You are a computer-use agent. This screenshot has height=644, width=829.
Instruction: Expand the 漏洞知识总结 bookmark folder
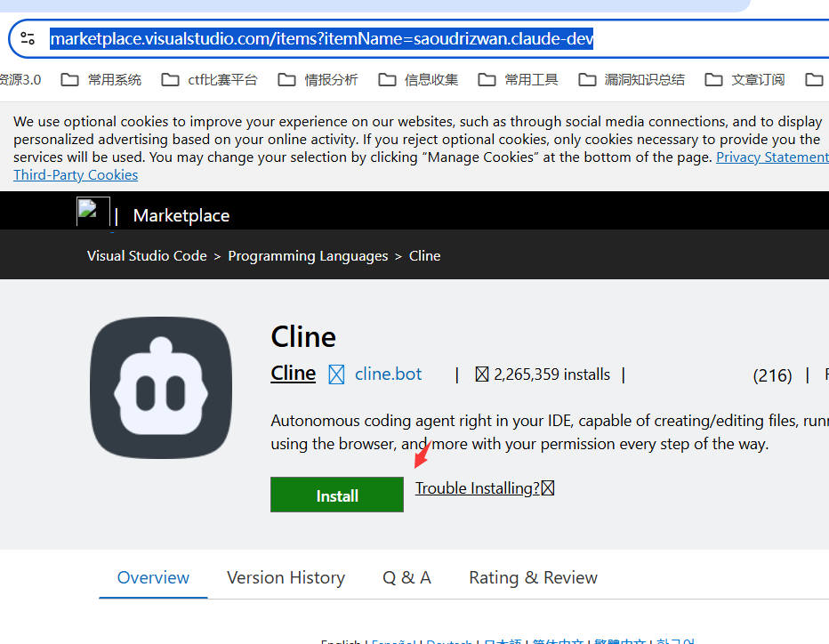(x=632, y=80)
